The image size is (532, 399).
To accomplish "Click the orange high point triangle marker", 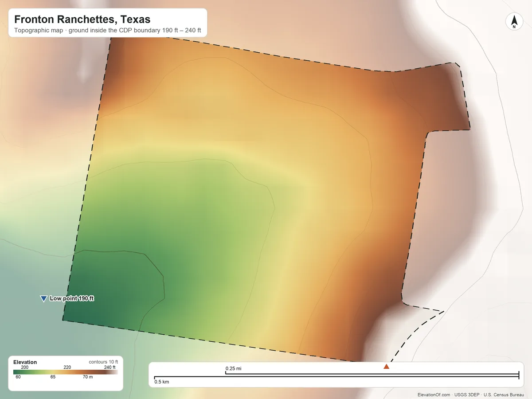I will pos(386,366).
